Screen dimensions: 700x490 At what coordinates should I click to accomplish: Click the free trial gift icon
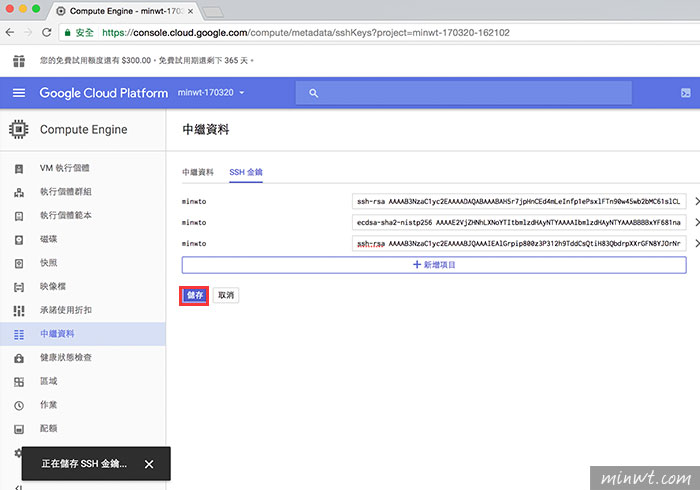[x=19, y=61]
